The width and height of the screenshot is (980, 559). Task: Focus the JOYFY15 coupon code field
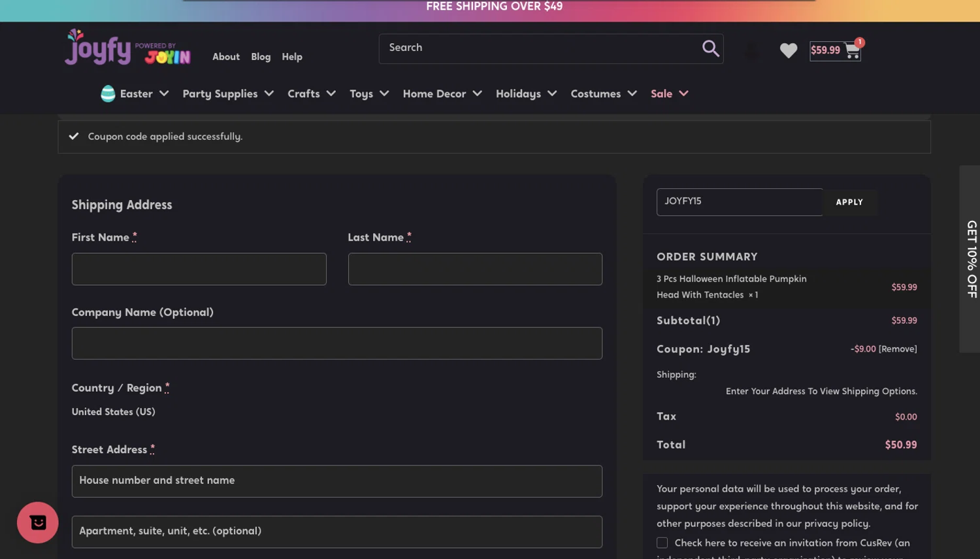[740, 202]
